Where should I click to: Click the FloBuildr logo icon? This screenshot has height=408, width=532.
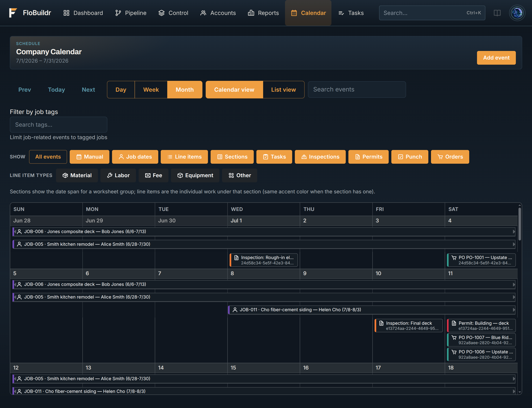(x=13, y=13)
